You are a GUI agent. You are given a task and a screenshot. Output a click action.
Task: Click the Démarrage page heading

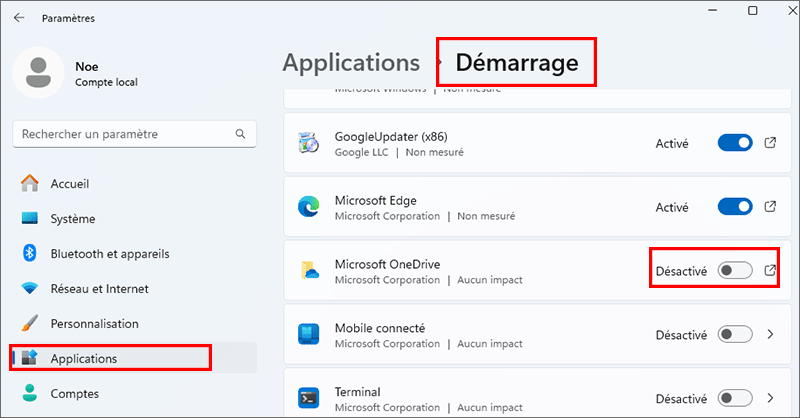click(517, 63)
